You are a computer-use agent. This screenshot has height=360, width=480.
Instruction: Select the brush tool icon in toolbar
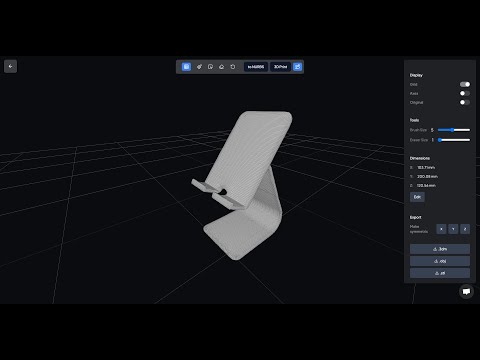pyautogui.click(x=199, y=67)
